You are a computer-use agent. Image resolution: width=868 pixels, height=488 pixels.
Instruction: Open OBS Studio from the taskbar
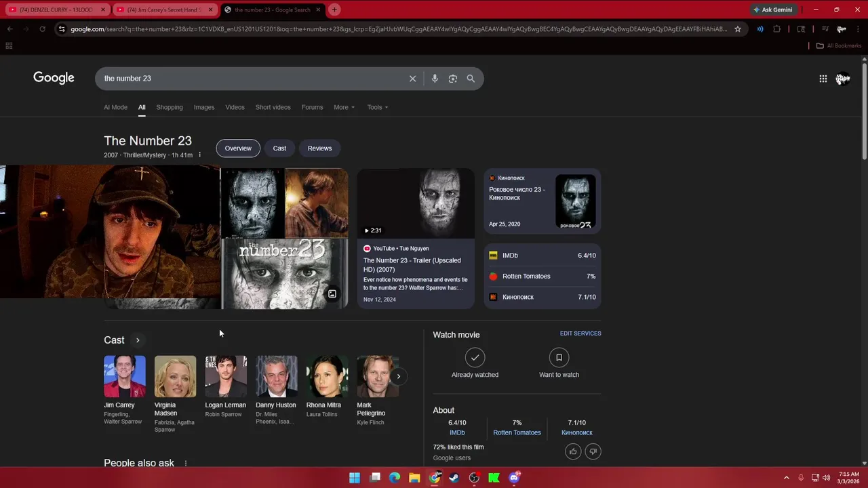click(474, 478)
